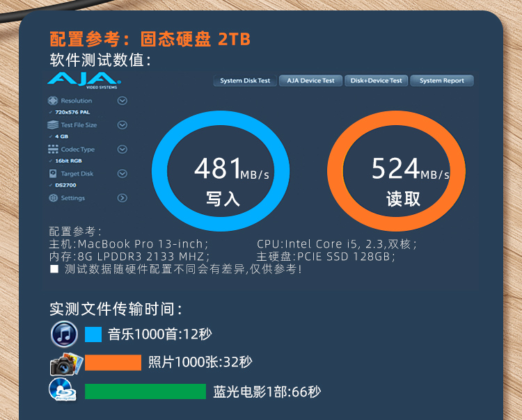Screen dimensions: 522x420
Task: Click the 软件测试数值 heading
Action: click(100, 60)
